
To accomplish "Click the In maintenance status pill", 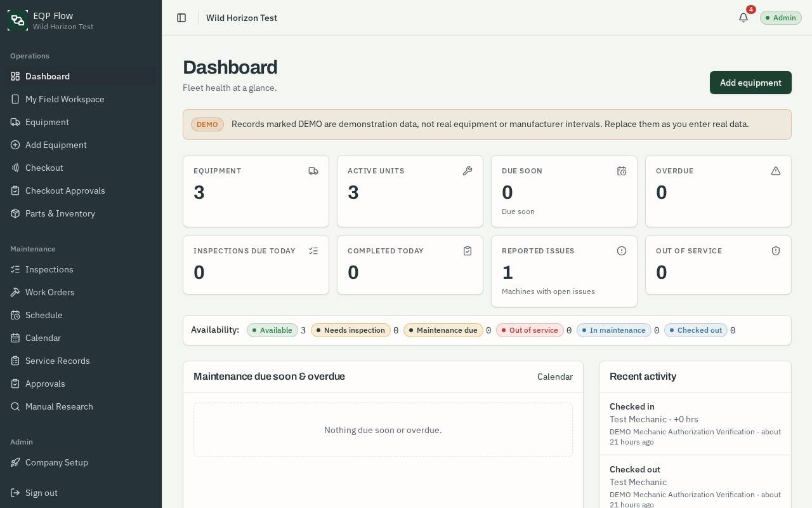I will click(x=613, y=330).
